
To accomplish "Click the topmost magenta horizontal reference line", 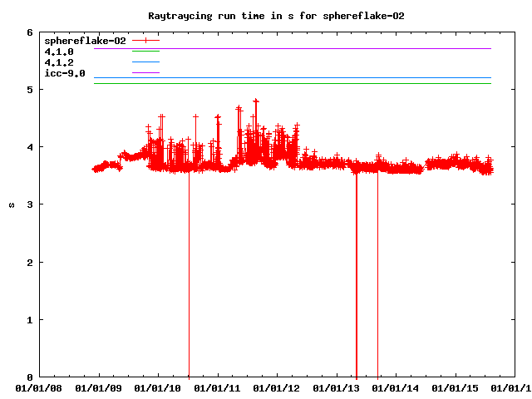I will [x=291, y=49].
